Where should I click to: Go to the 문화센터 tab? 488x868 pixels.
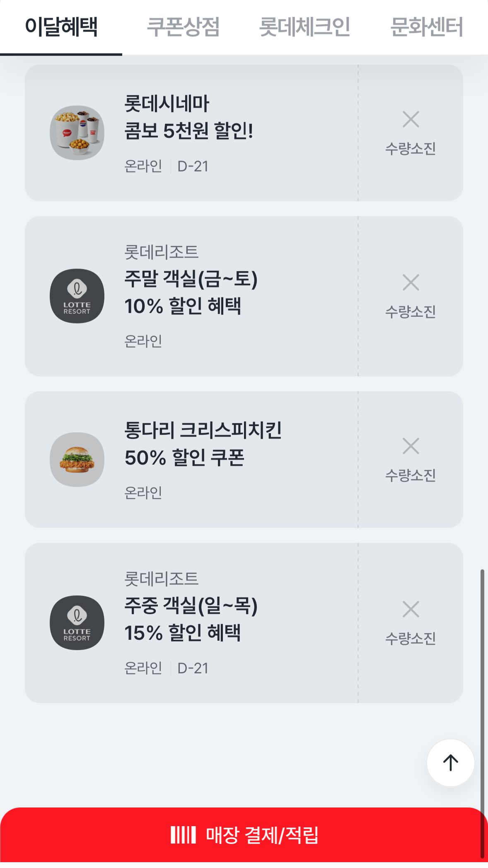pyautogui.click(x=426, y=27)
